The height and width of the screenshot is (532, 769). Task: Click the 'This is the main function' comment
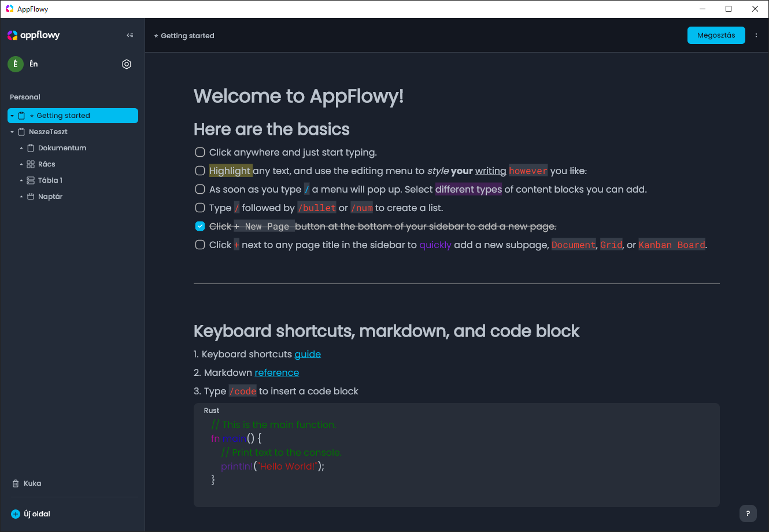coord(274,424)
